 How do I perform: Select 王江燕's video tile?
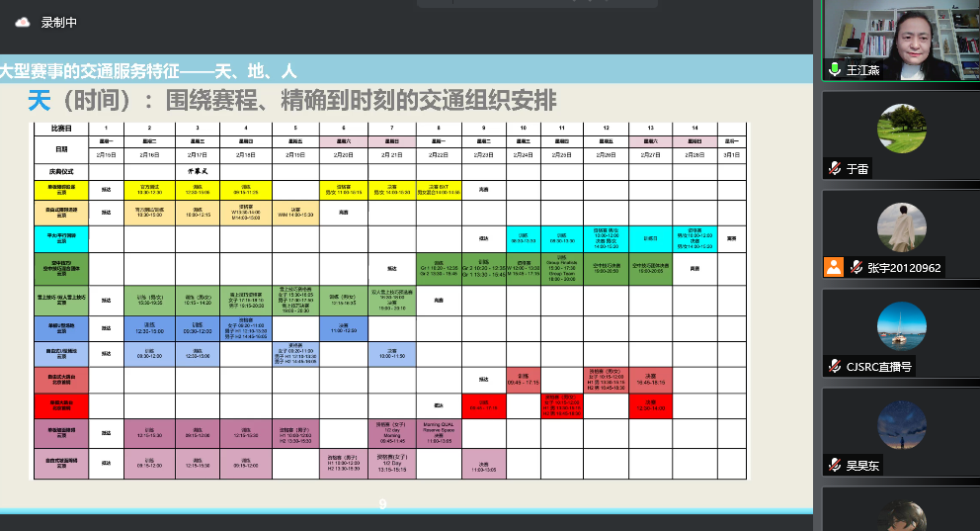pos(900,40)
